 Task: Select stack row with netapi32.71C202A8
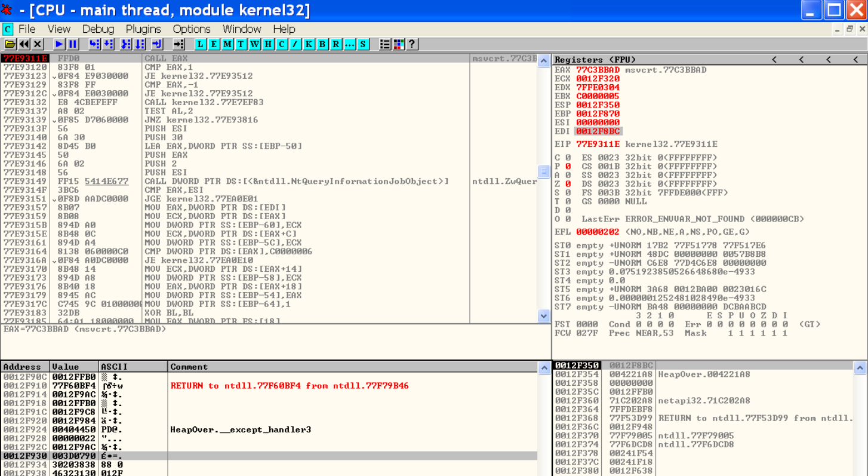703,400
